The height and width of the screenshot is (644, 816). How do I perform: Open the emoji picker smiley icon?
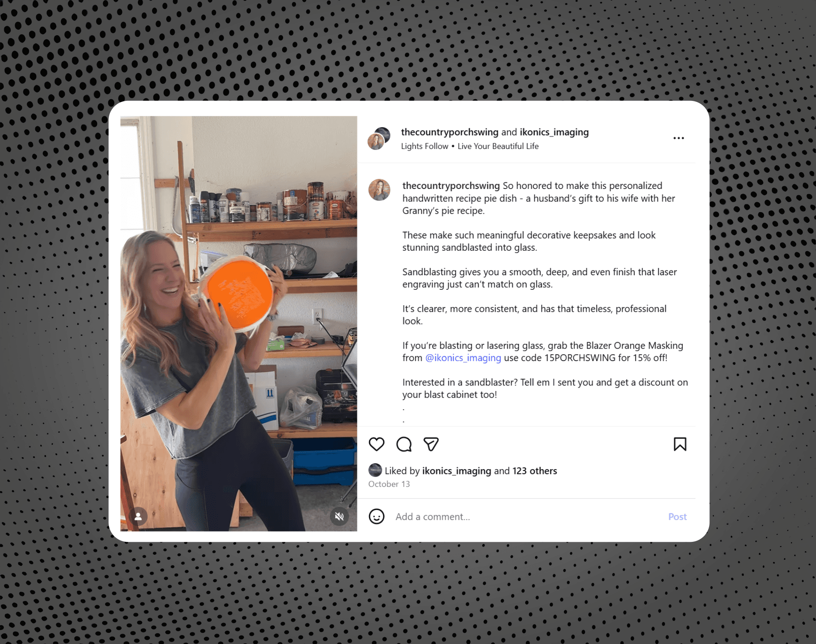(377, 516)
